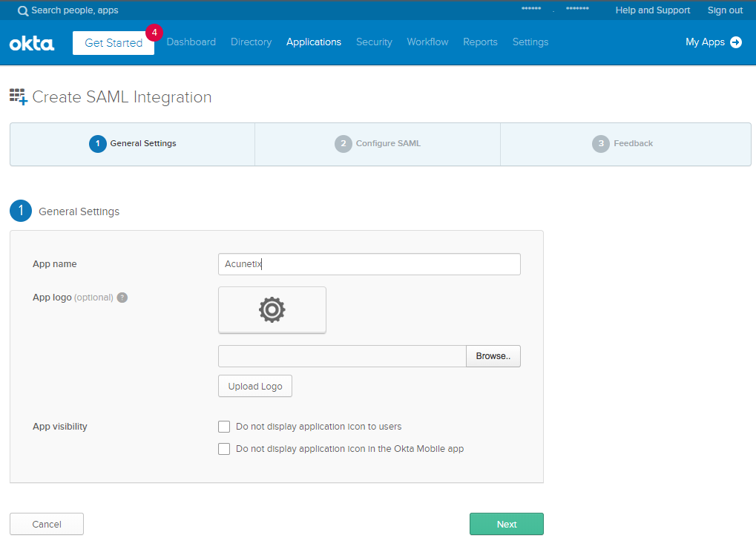This screenshot has width=756, height=558.
Task: Click the App visibility label
Action: 60,427
